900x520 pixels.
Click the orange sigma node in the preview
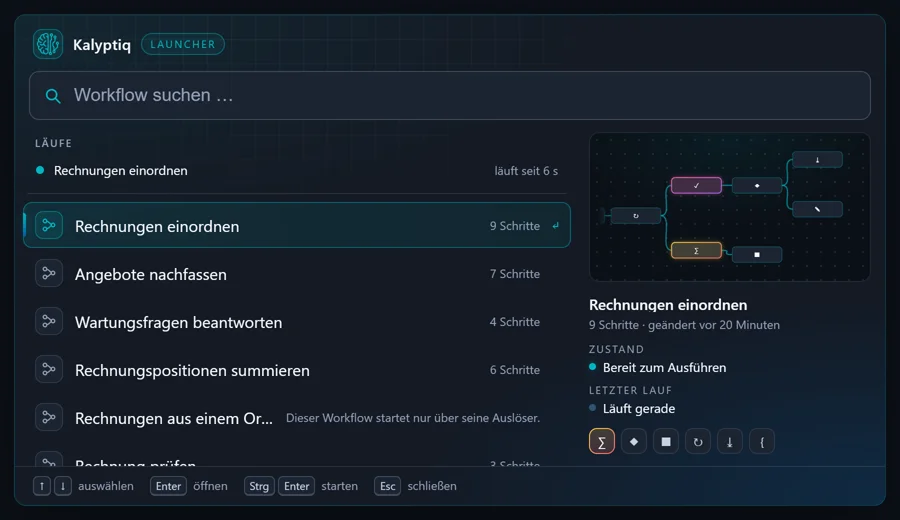click(x=696, y=250)
